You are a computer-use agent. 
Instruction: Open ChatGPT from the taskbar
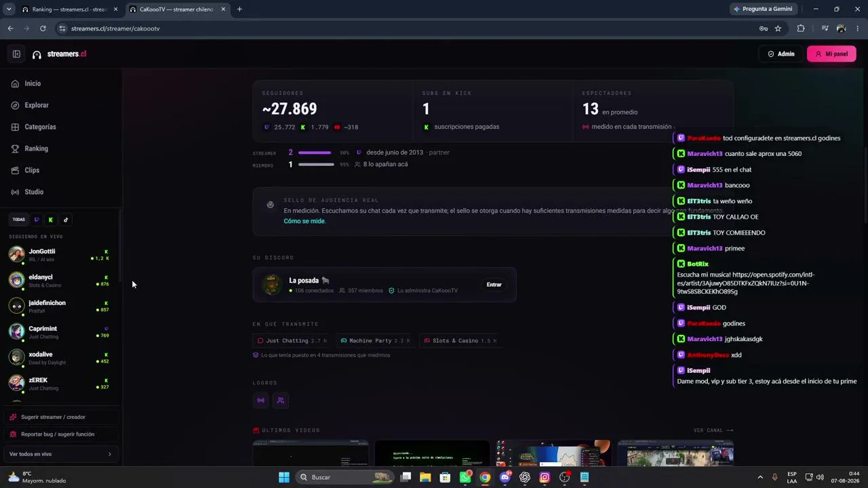(525, 477)
